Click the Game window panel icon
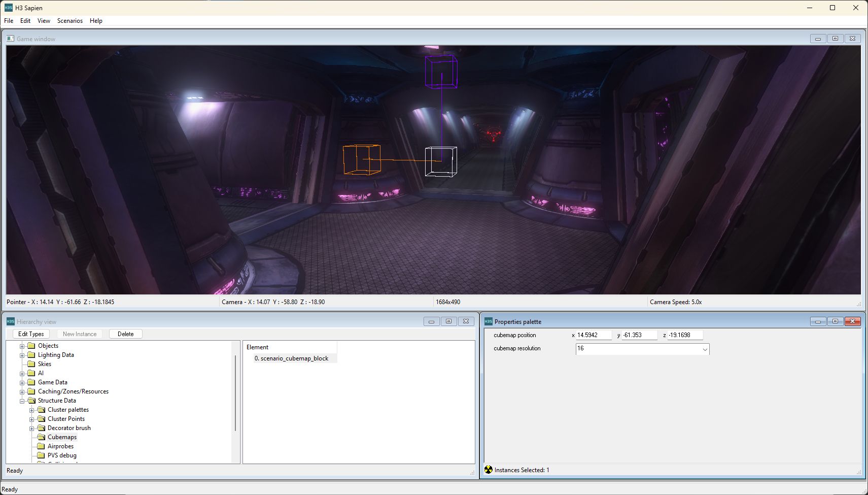Viewport: 868px width, 495px height. (x=10, y=39)
